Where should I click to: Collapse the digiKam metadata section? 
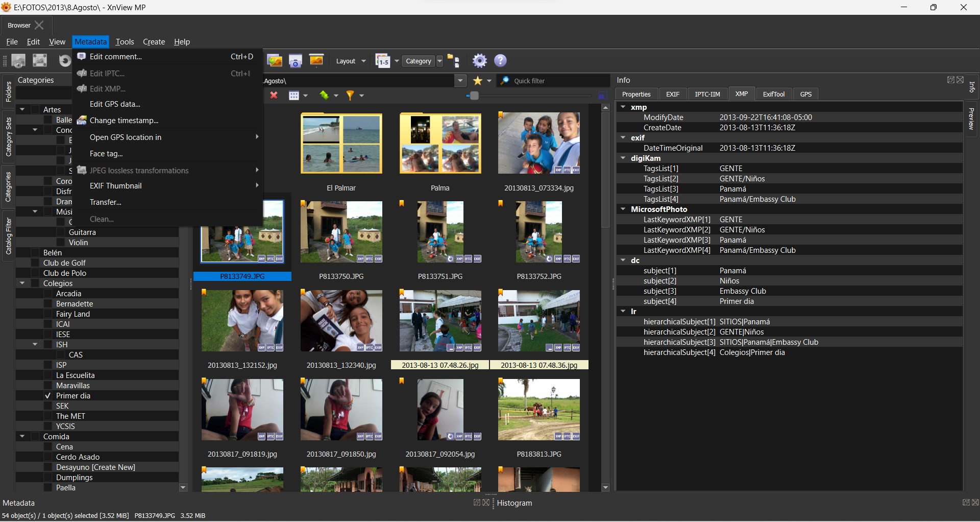click(x=623, y=158)
